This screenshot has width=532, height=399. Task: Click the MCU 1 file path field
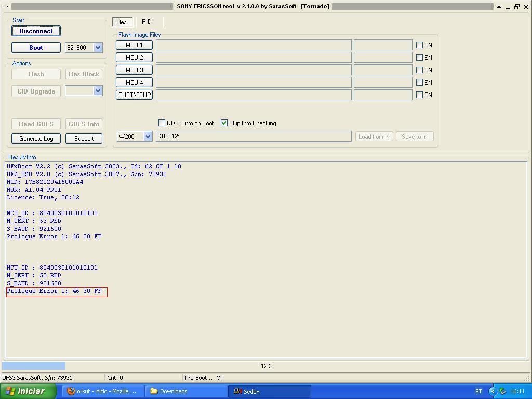click(x=254, y=45)
